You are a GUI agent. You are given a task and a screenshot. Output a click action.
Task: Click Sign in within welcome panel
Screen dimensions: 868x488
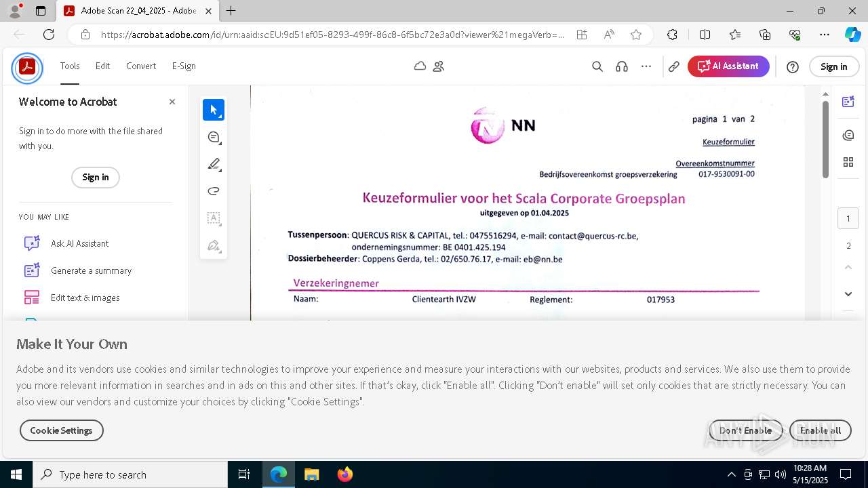95,177
